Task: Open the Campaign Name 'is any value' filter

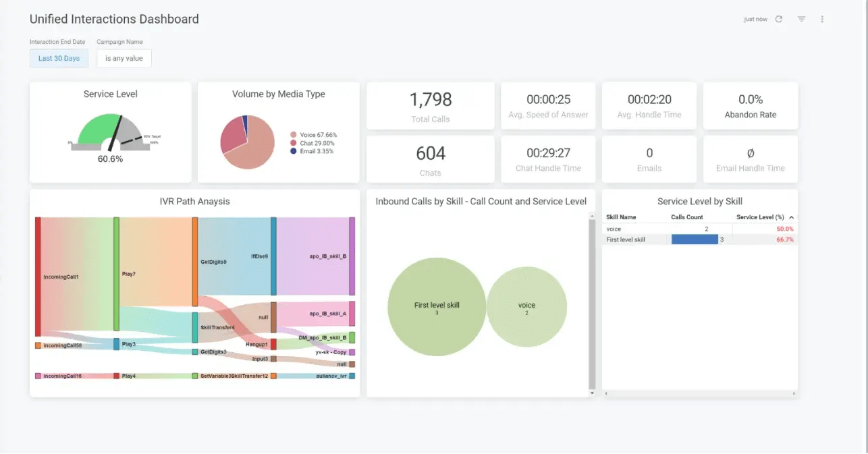Action: 124,58
